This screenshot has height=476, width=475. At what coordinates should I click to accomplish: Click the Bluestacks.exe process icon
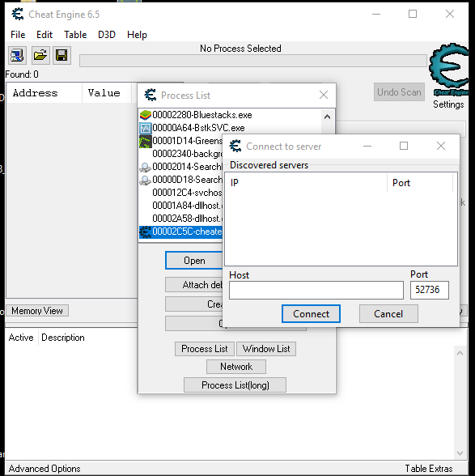[146, 115]
